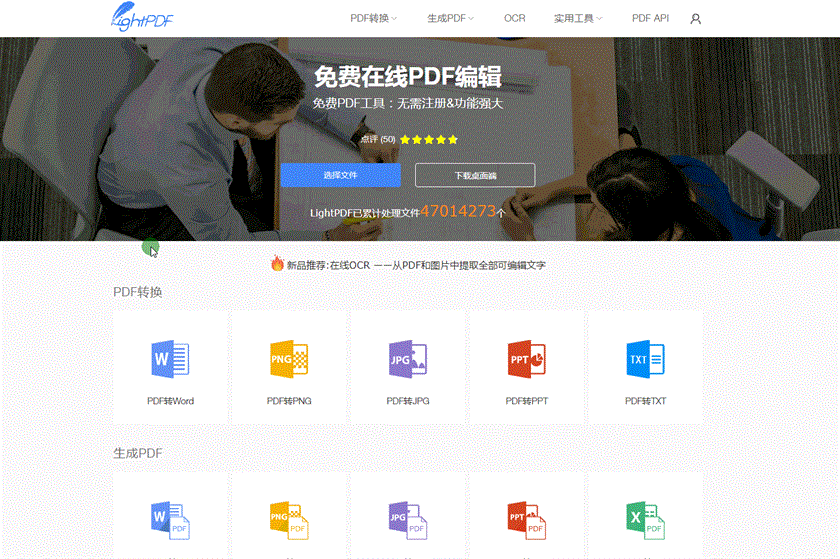Open the PNG to PDF icon
840x559 pixels.
click(x=289, y=520)
